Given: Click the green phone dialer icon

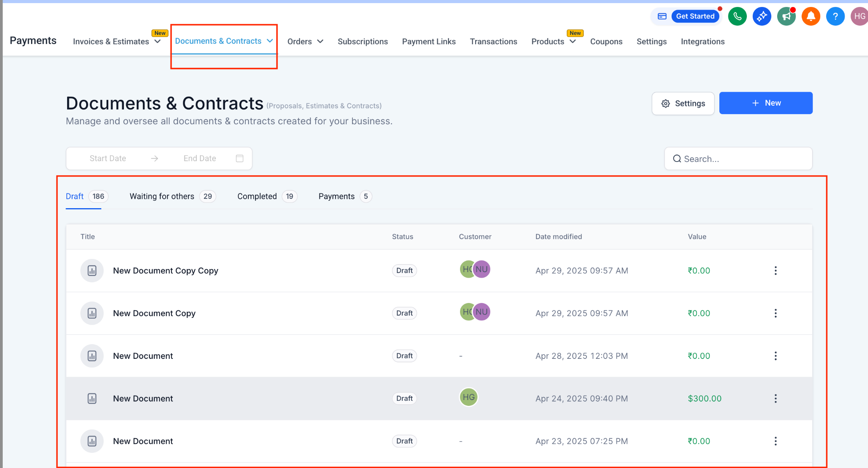Looking at the screenshot, I should tap(737, 16).
